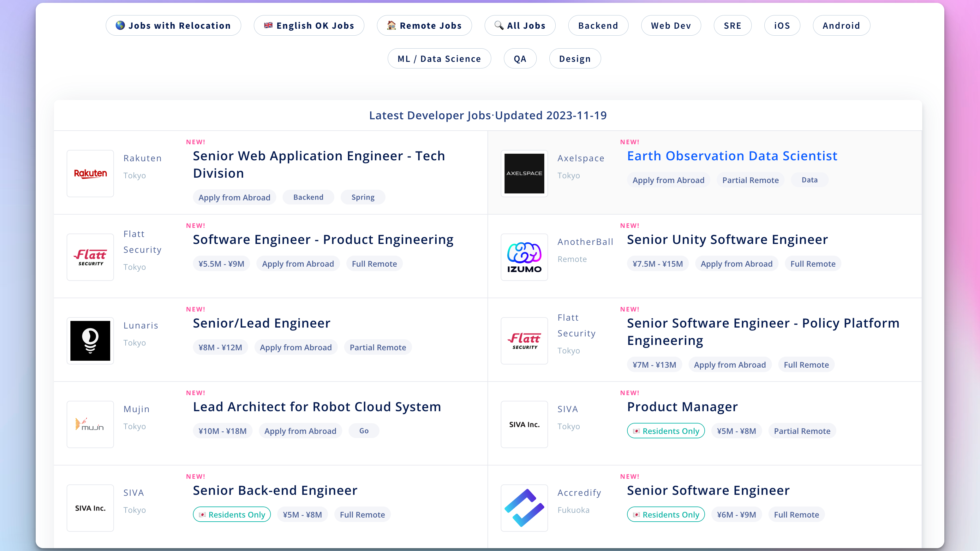This screenshot has height=551, width=980.
Task: Filter jobs by iOS category
Action: (x=782, y=26)
